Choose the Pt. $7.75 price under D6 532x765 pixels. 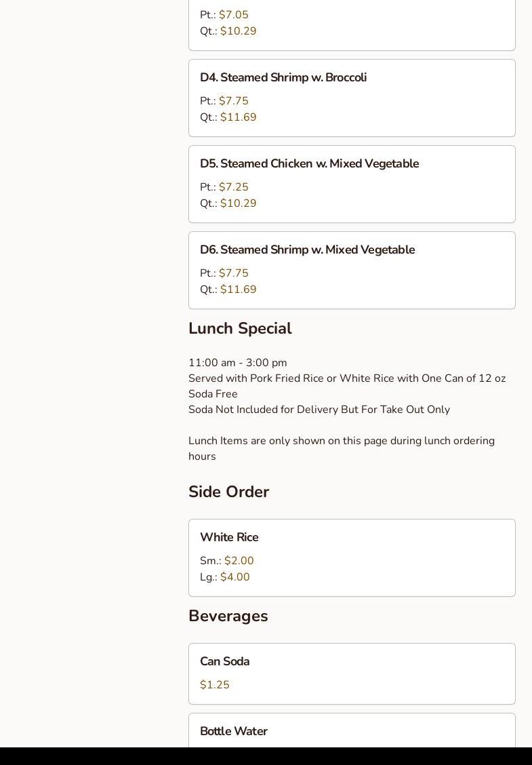click(233, 273)
